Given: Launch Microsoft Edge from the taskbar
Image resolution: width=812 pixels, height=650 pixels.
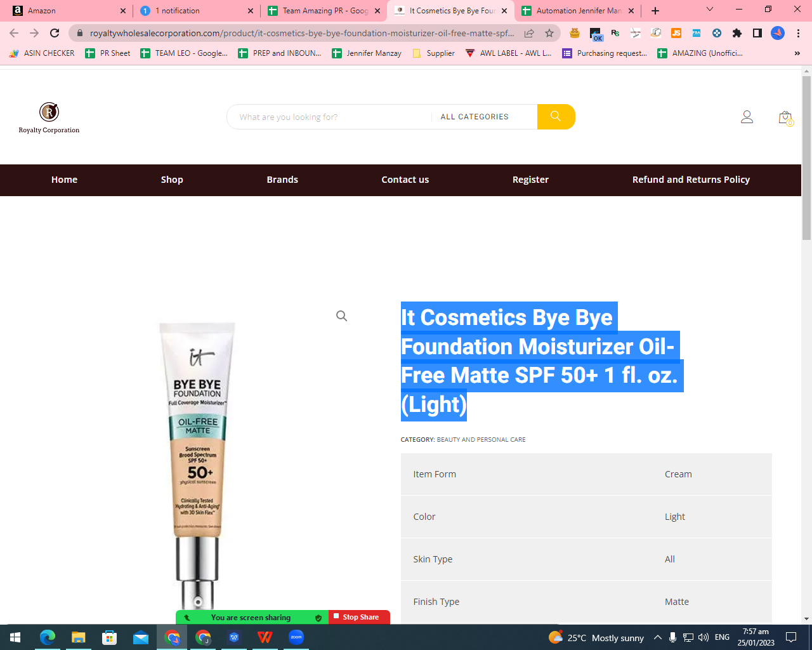Looking at the screenshot, I should coord(48,637).
